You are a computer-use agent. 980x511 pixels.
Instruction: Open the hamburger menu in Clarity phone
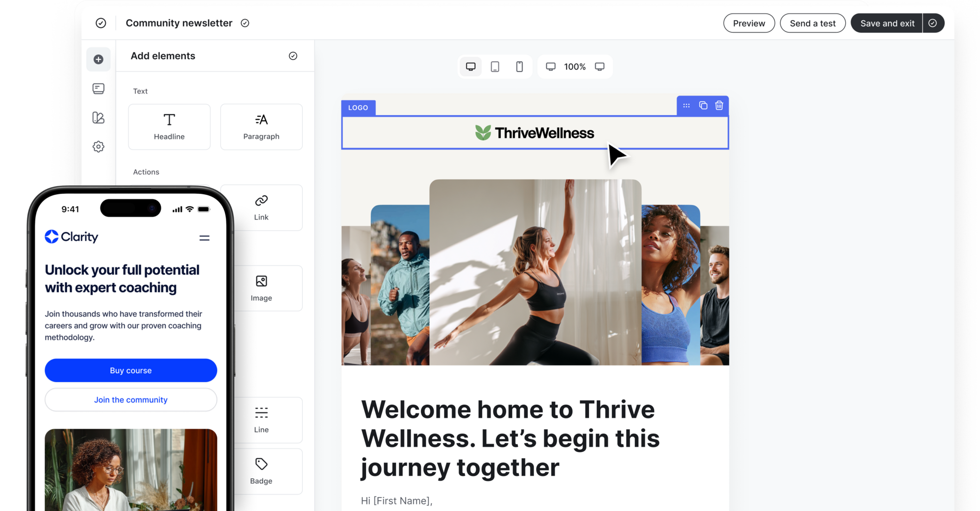pyautogui.click(x=204, y=238)
